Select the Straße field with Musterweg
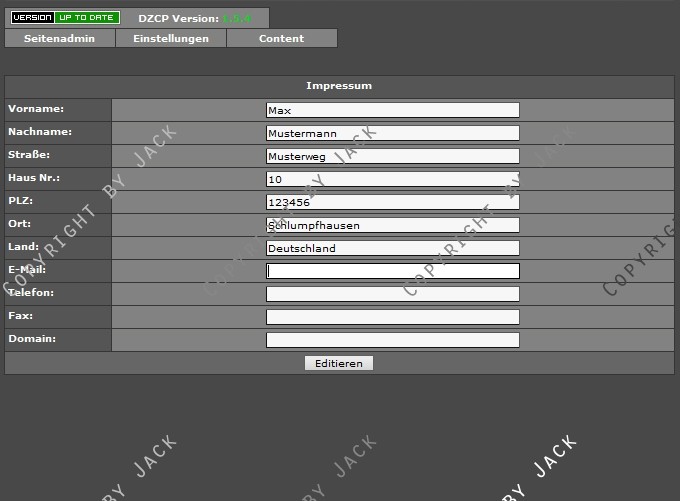Image resolution: width=680 pixels, height=501 pixels. (392, 156)
